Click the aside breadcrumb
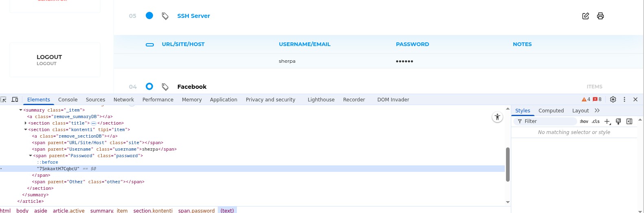 coord(41,211)
